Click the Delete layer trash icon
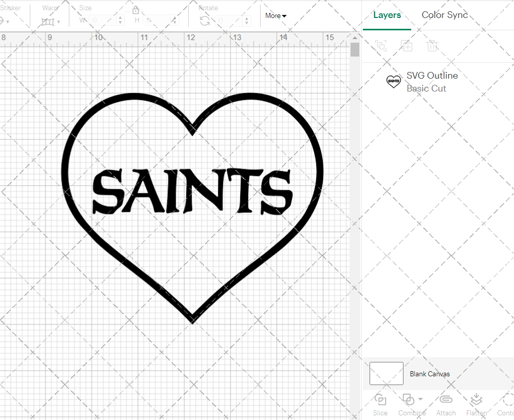Viewport: 514px width, 420px height. (432, 46)
